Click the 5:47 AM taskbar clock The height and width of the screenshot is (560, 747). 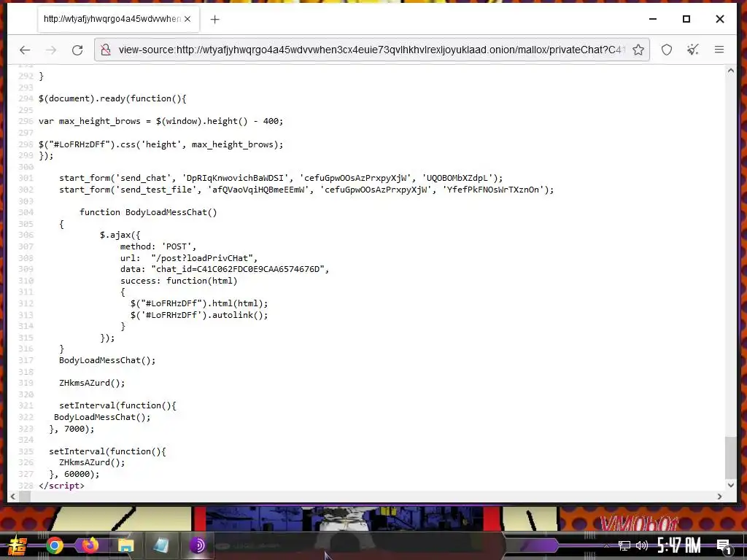(679, 545)
